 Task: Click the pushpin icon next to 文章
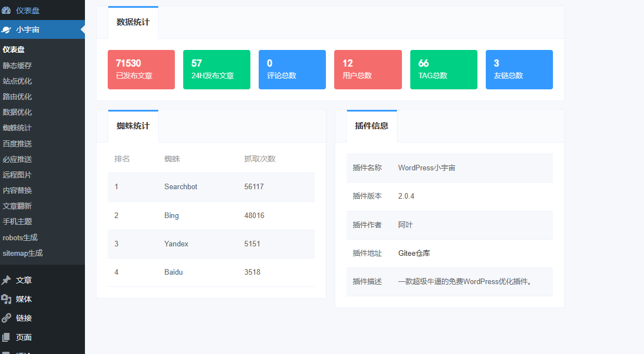pos(7,280)
